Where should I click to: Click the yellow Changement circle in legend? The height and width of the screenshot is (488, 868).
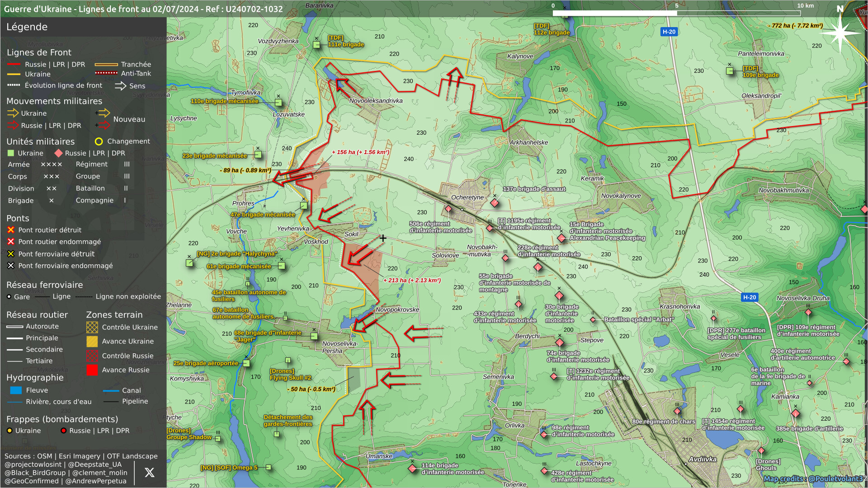point(99,141)
